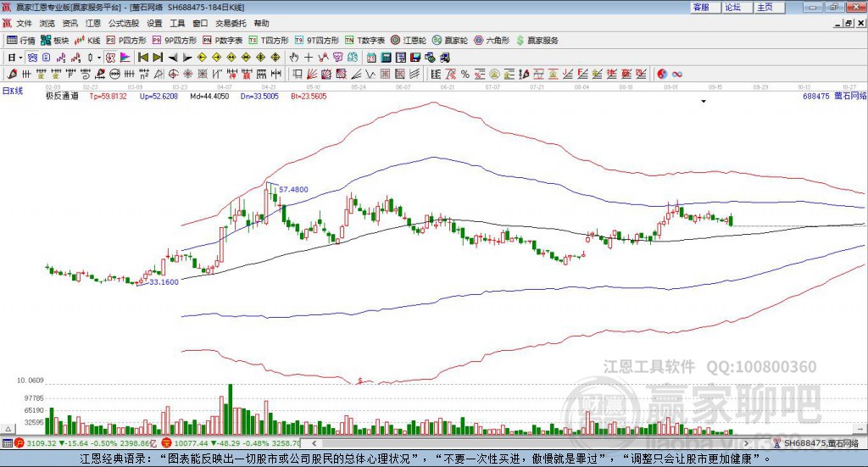This screenshot has height=467, width=868.
Task: Select the hand pan tool
Action: pos(294,58)
